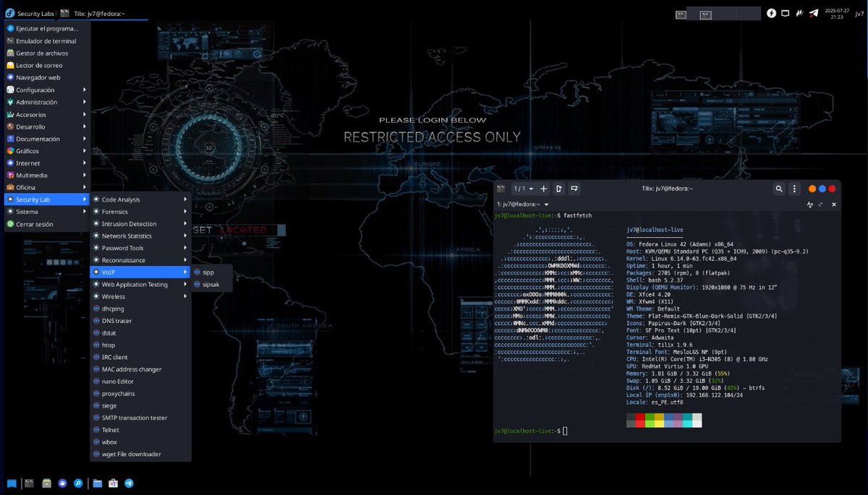The image size is (868, 495).
Task: Launch the software store bag icon
Action: point(113,483)
